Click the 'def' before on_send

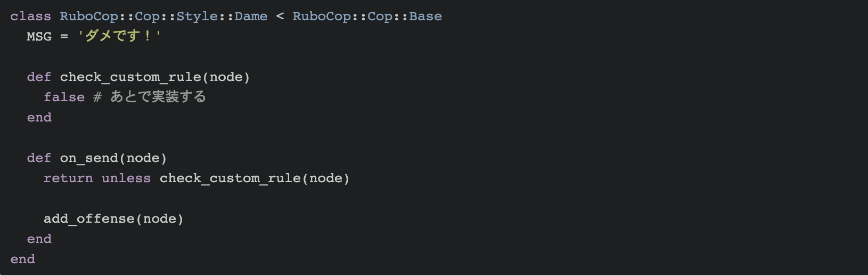point(39,158)
